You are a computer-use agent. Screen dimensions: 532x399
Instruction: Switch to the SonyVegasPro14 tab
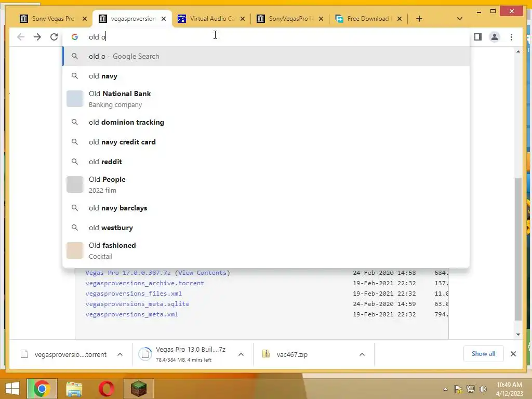coord(290,19)
